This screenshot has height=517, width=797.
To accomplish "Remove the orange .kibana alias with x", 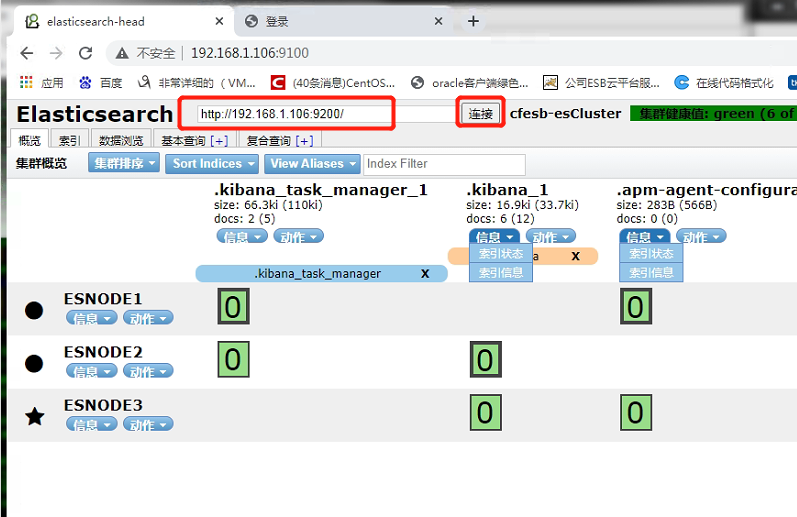I will [x=575, y=256].
